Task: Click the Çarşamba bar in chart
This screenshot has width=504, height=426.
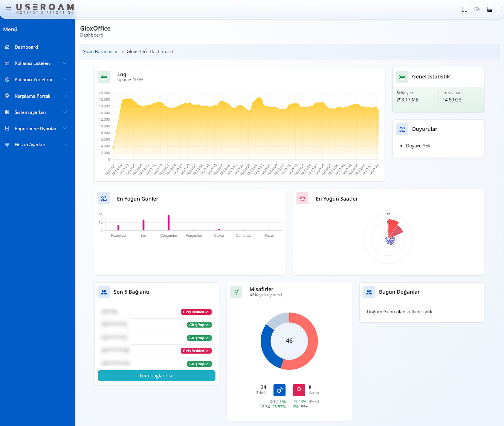Action: click(168, 223)
